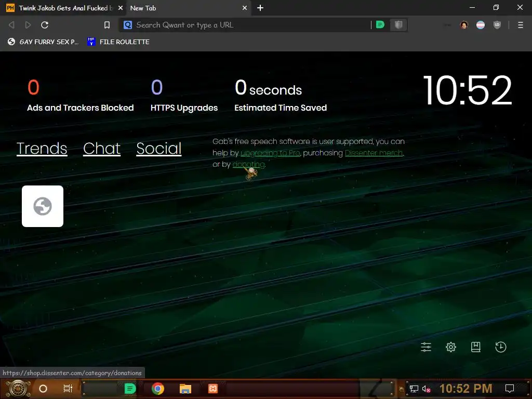Click the pink-blue striped flag extension icon

click(481, 25)
